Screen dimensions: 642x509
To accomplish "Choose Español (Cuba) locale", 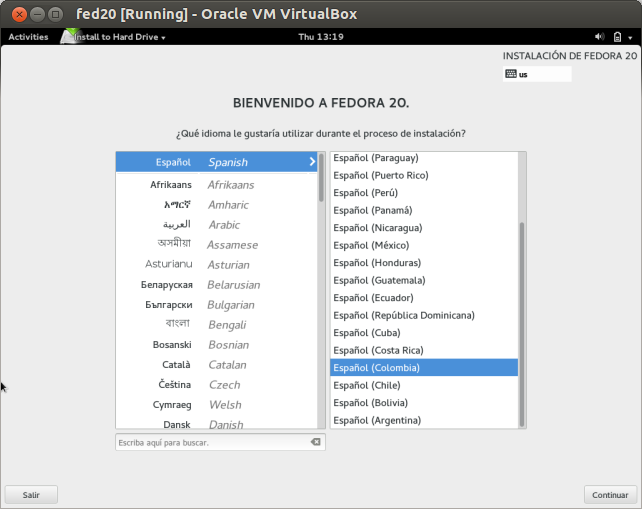I will 424,333.
